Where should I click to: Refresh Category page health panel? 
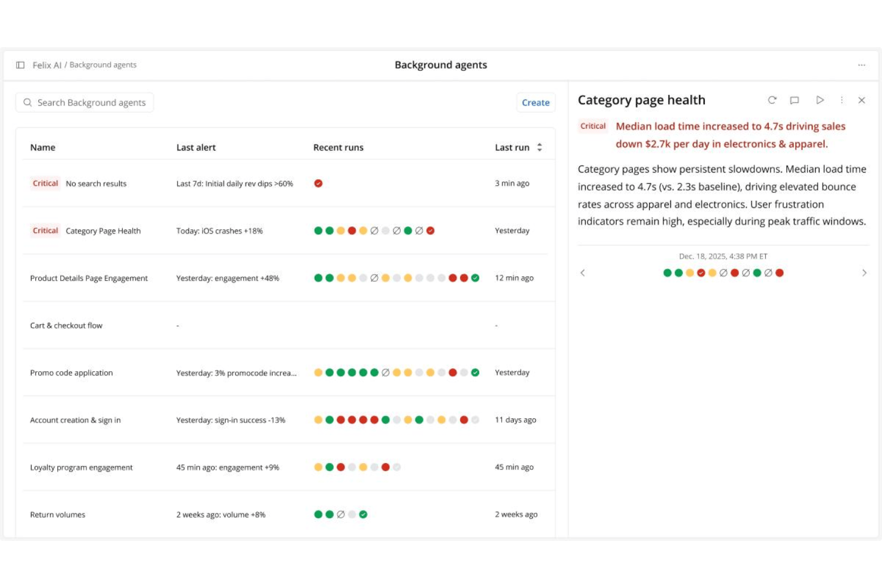pos(772,100)
